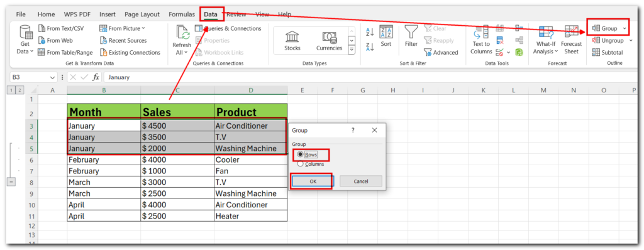Select row 8 header
This screenshot has height=250, width=644.
31,182
